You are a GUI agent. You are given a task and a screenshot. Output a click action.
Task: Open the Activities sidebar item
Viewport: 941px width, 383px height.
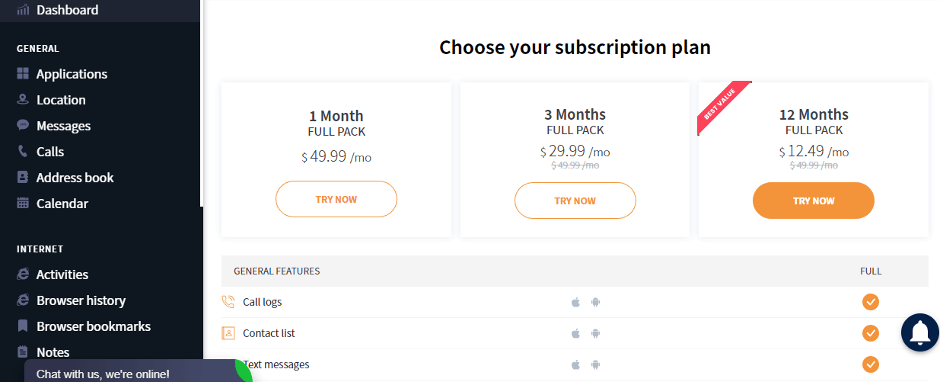(62, 274)
